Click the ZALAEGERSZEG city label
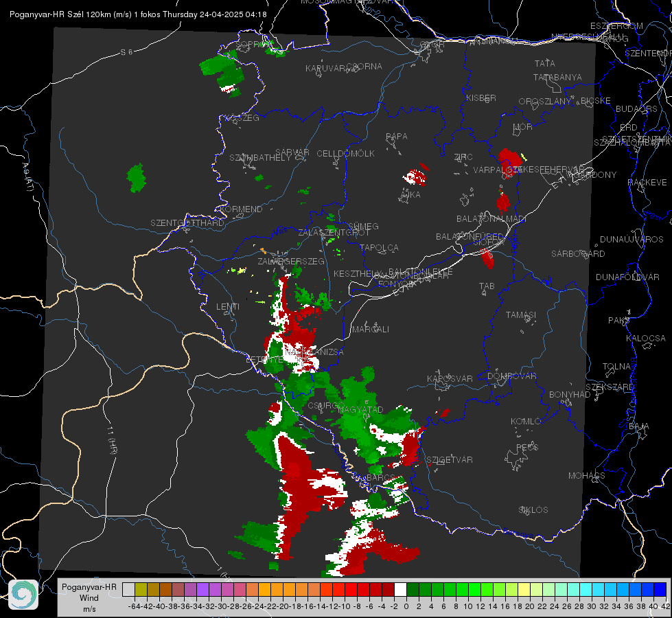 [x=291, y=261]
